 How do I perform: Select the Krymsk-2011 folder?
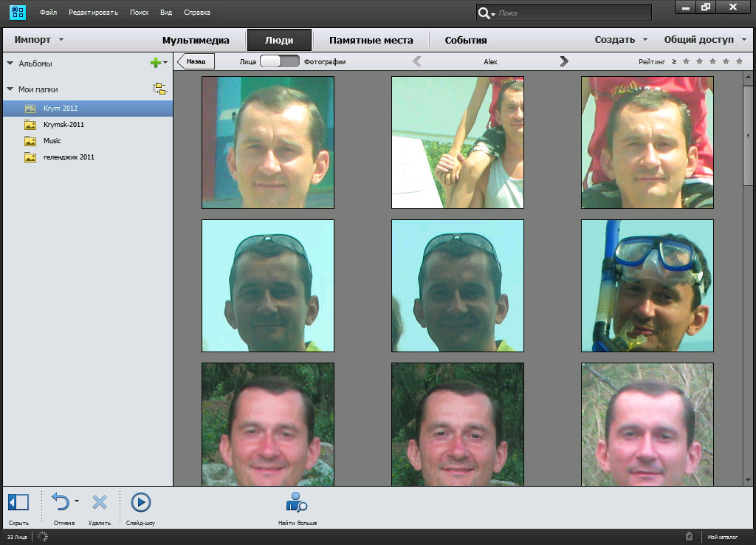point(63,125)
